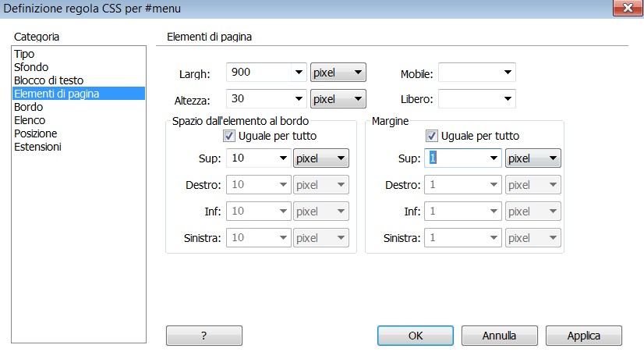The width and height of the screenshot is (644, 352).
Task: Click the OK button
Action: (416, 336)
